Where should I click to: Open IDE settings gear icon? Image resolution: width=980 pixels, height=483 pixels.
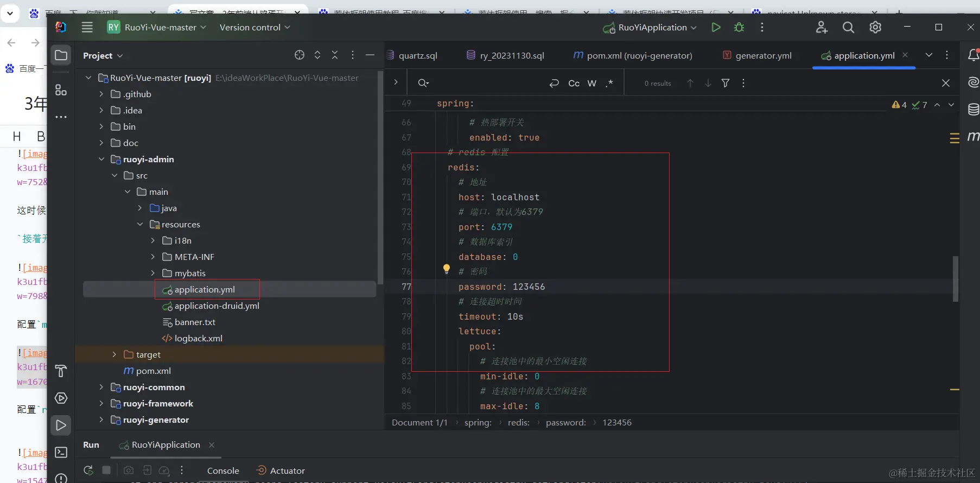point(875,27)
